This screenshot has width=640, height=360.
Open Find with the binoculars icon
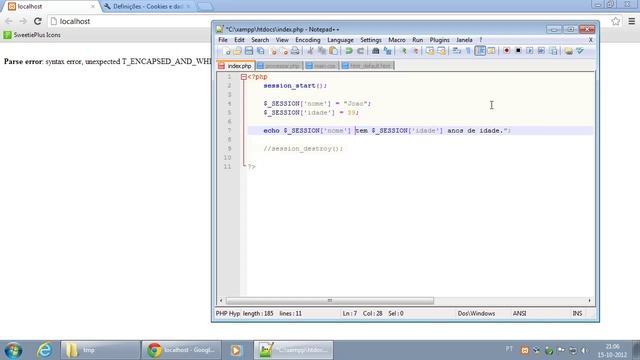pos(376,51)
